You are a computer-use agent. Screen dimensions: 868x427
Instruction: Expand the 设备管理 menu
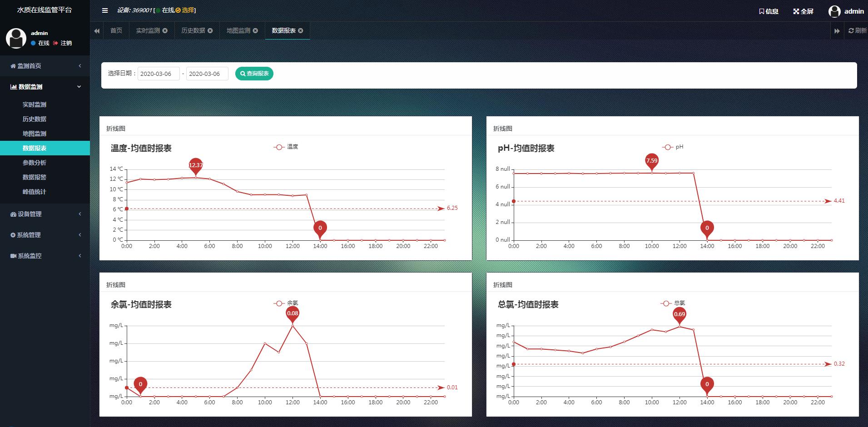45,214
